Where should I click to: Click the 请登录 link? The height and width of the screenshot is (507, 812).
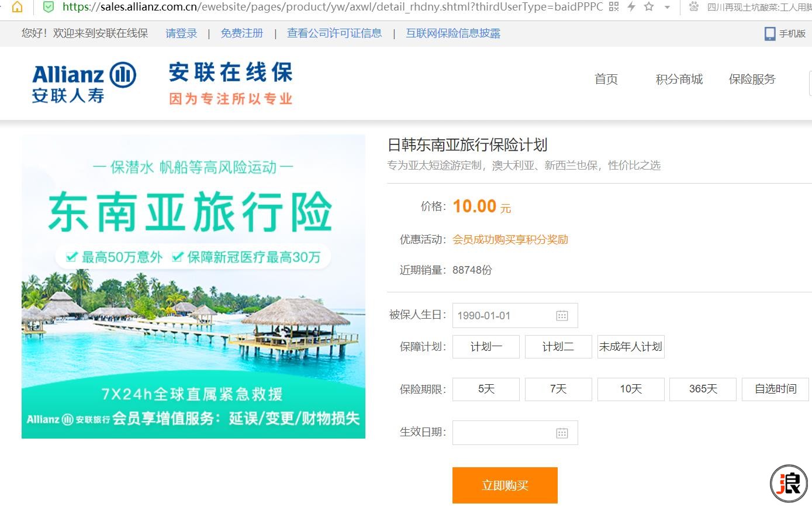point(181,33)
